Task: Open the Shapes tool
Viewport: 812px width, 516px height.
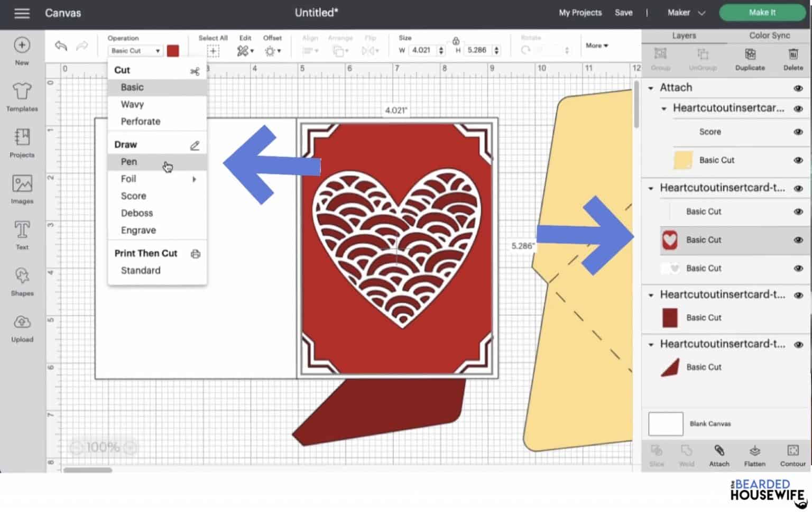Action: click(22, 281)
